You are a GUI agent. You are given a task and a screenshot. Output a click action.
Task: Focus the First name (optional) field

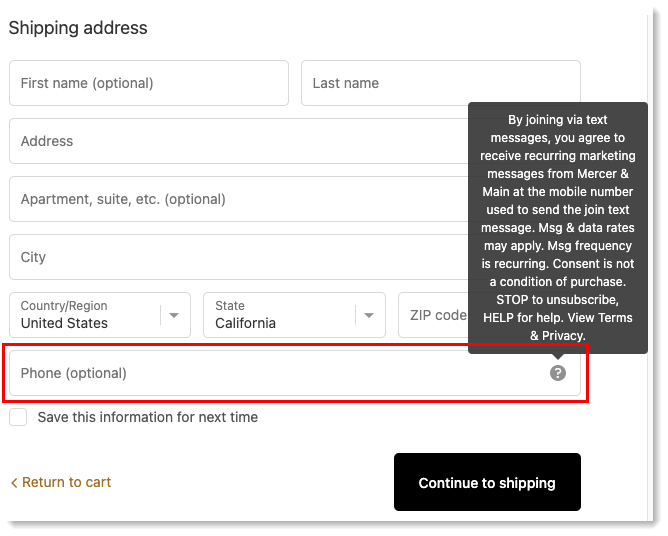coord(149,83)
